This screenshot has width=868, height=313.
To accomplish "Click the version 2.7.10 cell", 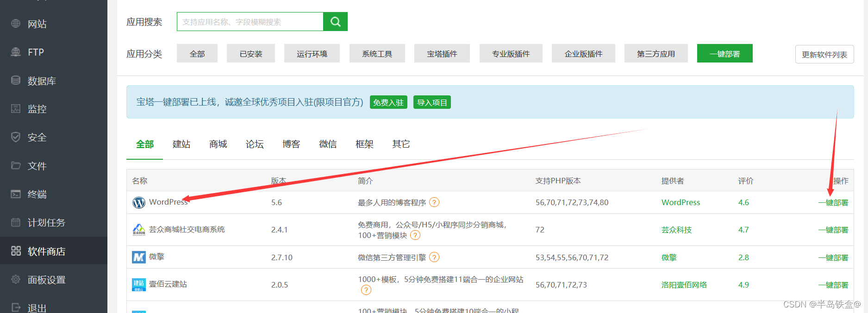I will pos(282,257).
